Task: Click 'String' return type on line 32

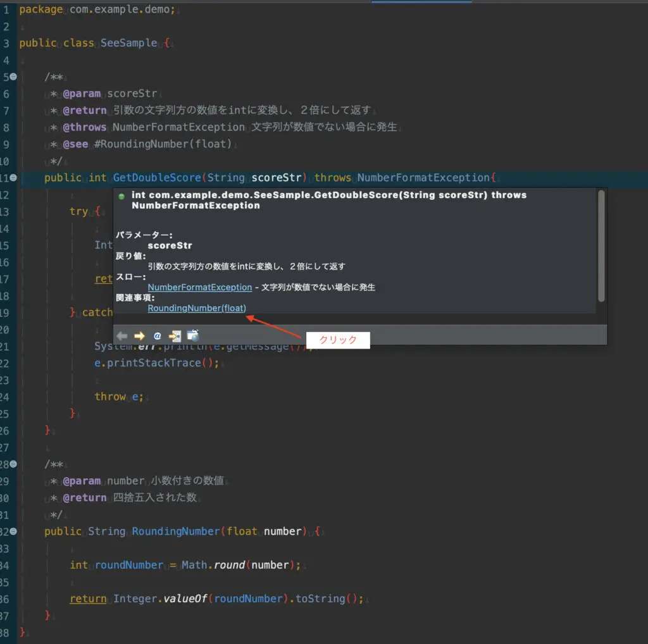Action: [106, 531]
